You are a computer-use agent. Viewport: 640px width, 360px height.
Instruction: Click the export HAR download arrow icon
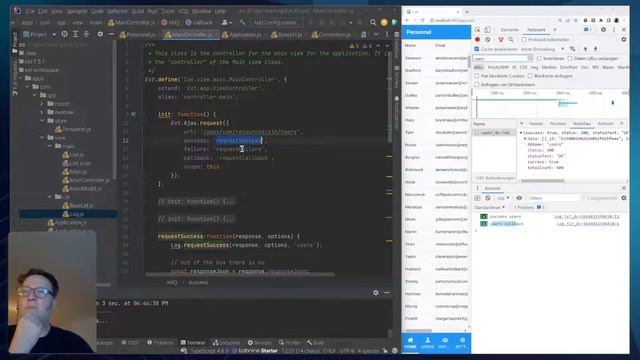tap(596, 49)
